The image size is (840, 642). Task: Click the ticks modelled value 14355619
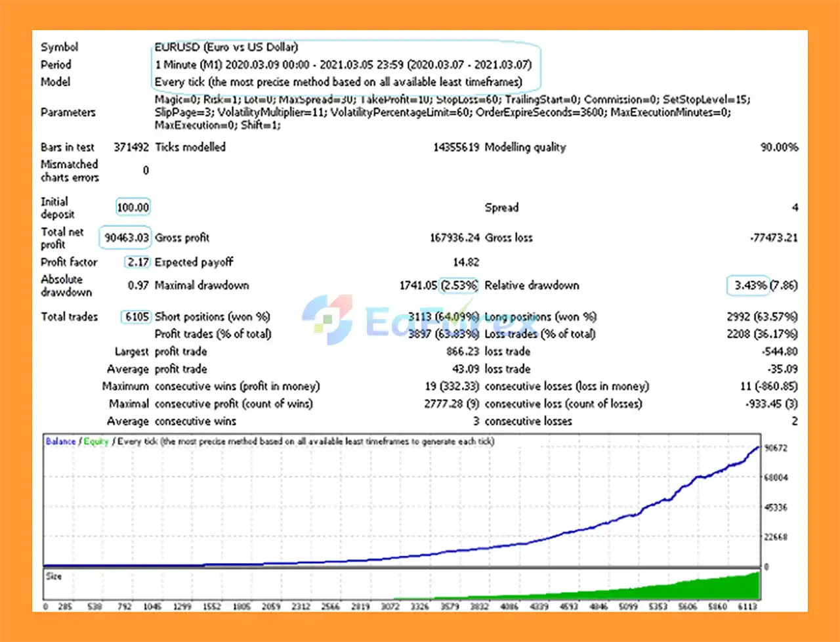tap(455, 148)
